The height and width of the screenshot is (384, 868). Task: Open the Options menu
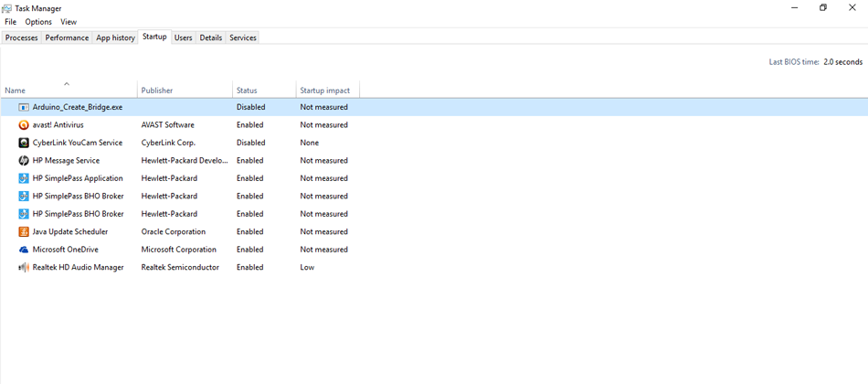tap(38, 22)
